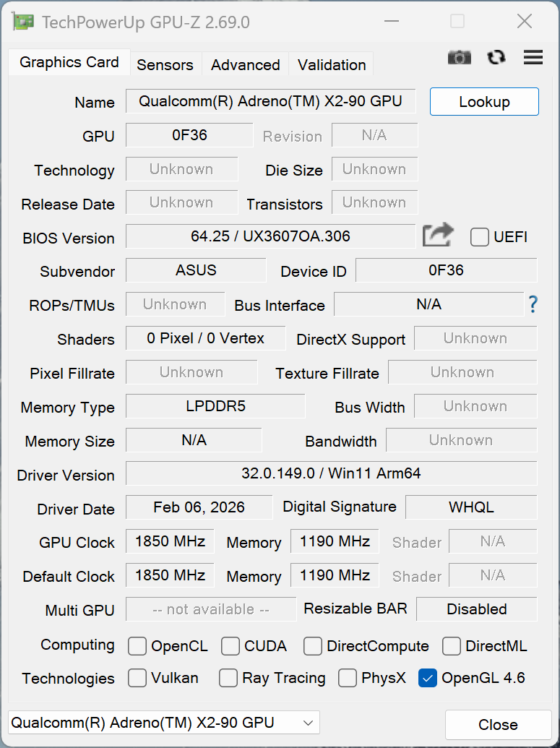Open the GPU selection dropdown
560x748 pixels.
(163, 722)
